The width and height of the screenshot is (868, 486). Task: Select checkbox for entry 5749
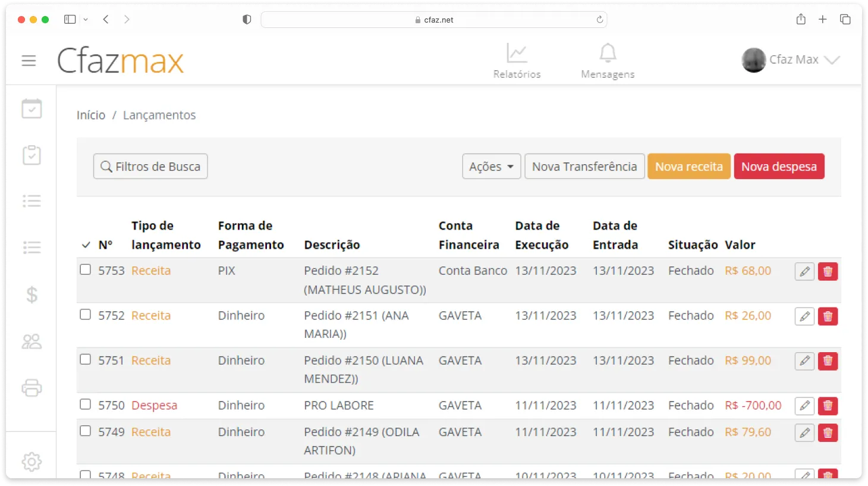[86, 431]
